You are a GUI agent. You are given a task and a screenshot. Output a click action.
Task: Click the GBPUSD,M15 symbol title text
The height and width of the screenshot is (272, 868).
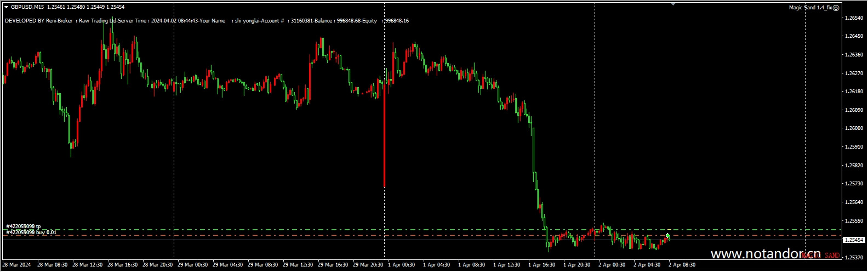27,7
